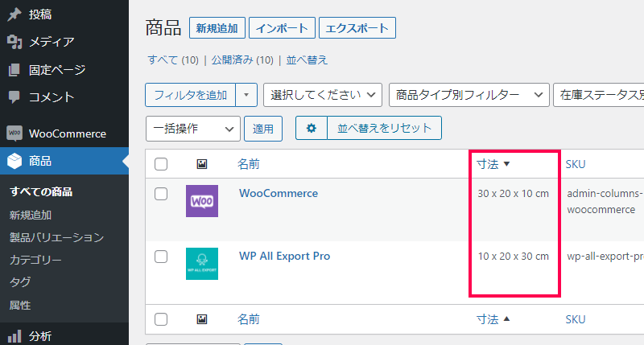Tick the checkbox for WP All Export Pro

point(161,257)
